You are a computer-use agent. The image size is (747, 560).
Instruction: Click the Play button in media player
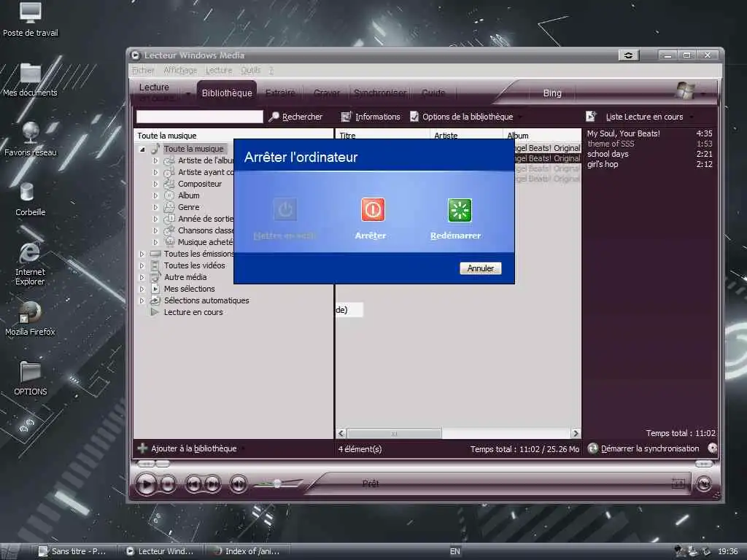pyautogui.click(x=146, y=484)
